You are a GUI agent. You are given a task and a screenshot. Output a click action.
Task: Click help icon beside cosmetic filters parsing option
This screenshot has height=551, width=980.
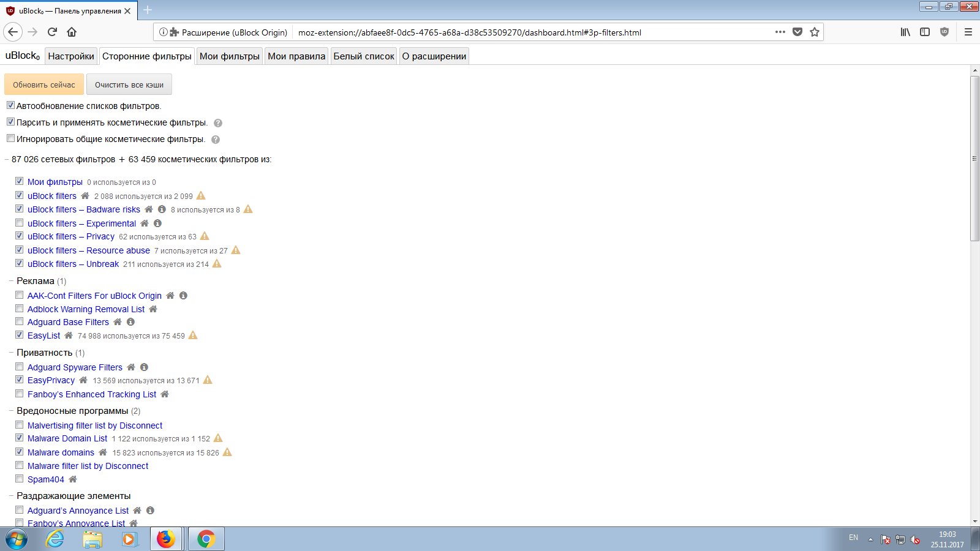pyautogui.click(x=218, y=123)
